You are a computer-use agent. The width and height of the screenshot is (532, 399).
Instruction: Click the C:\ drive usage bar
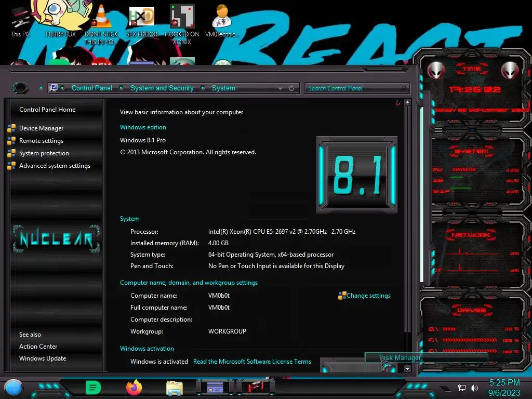click(x=448, y=329)
